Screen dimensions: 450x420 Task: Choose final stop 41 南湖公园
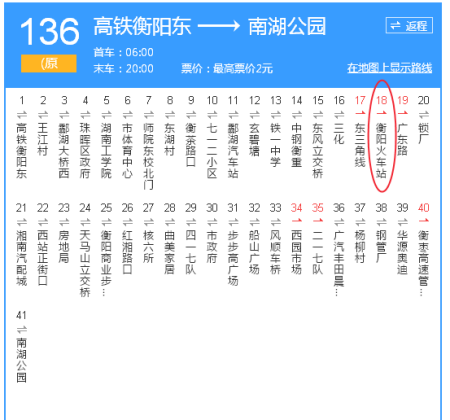(x=21, y=360)
